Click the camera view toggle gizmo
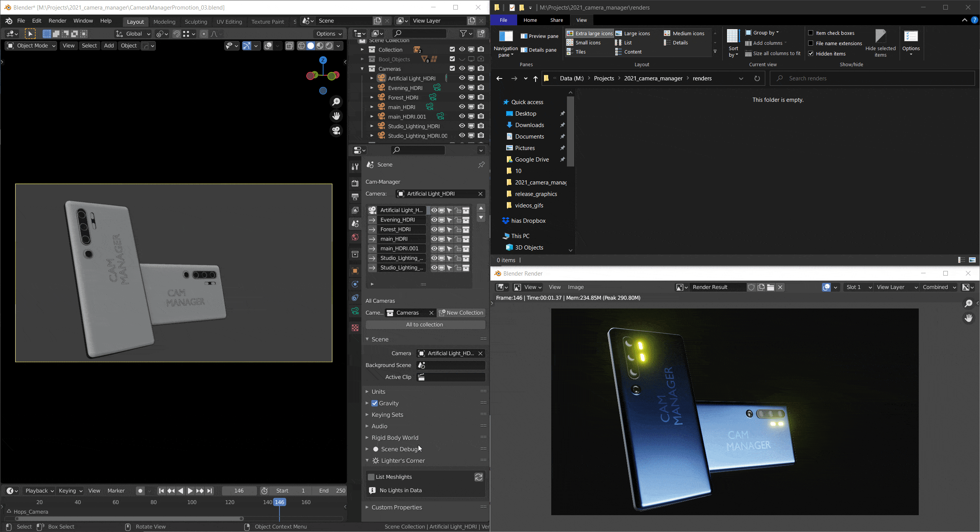This screenshot has width=980, height=532. tap(336, 131)
